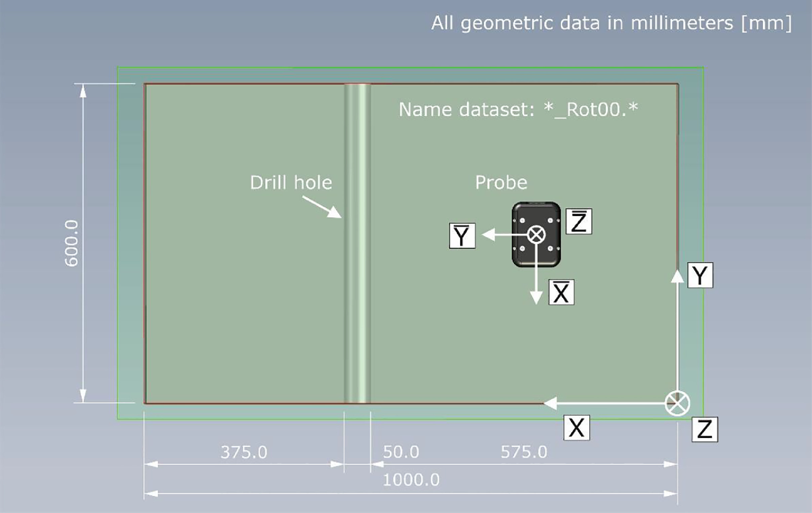Viewport: 812px width, 513px height.
Task: Click the global Y axis label box
Action: (700, 275)
